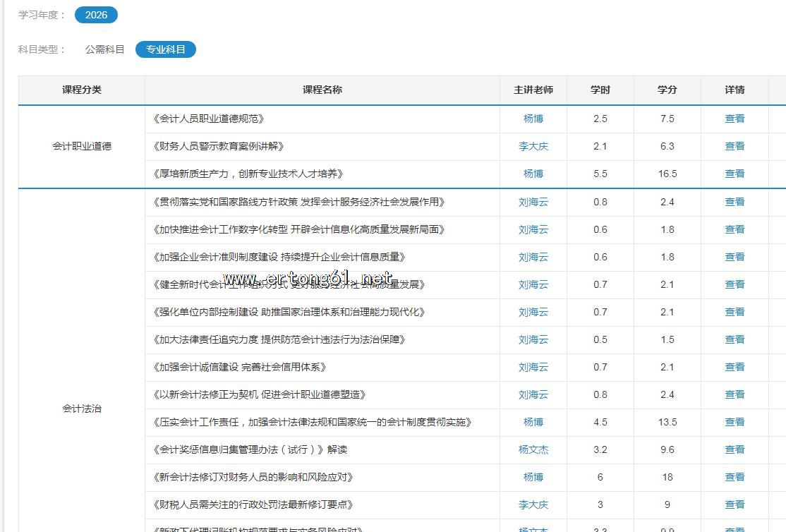Open 查看 for 《财税人员需关注的行政处罚法最新修订要点》
The width and height of the screenshot is (786, 532).
click(734, 504)
